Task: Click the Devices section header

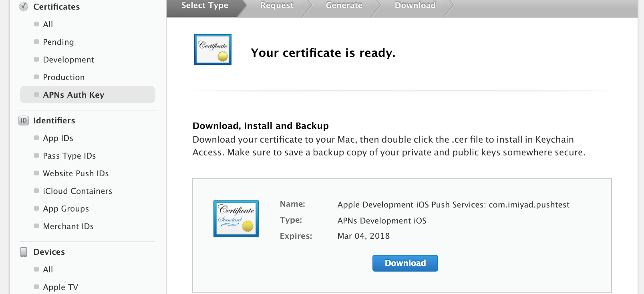Action: [x=49, y=252]
